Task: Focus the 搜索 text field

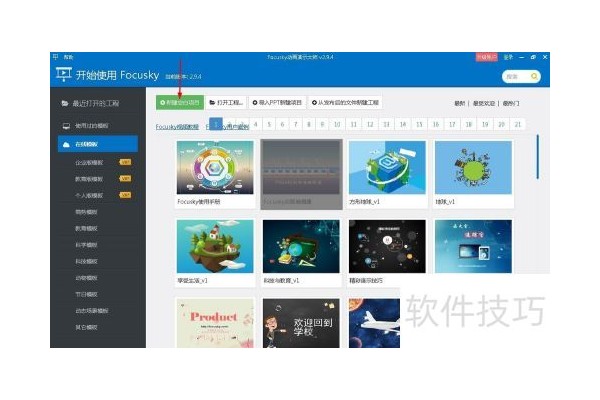Action: pyautogui.click(x=515, y=77)
